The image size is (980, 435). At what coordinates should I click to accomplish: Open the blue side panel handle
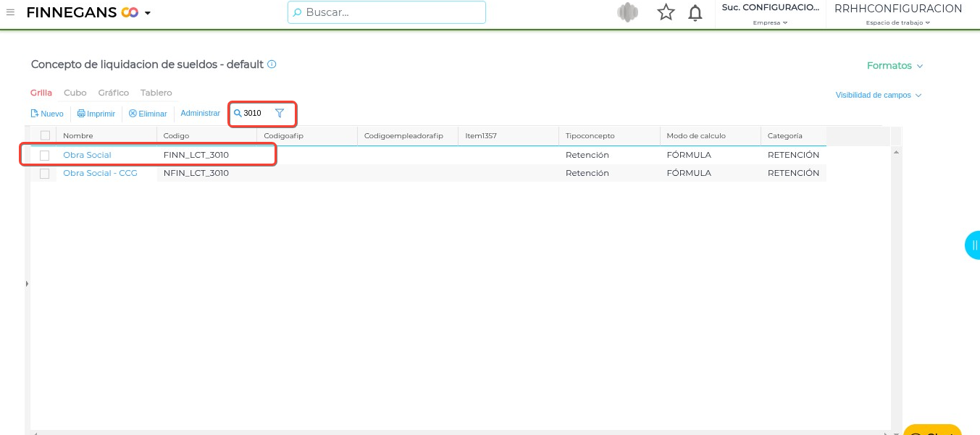pos(973,245)
